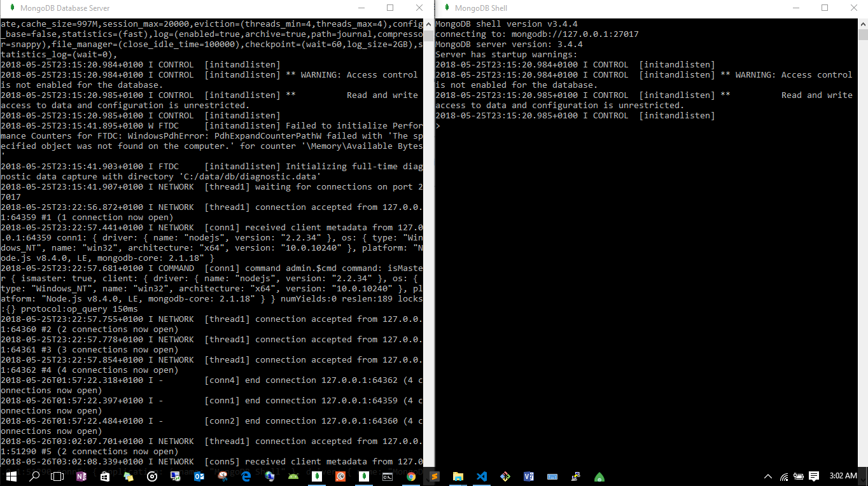Open Visio from the taskbar
The width and height of the screenshot is (868, 486).
pos(529,476)
